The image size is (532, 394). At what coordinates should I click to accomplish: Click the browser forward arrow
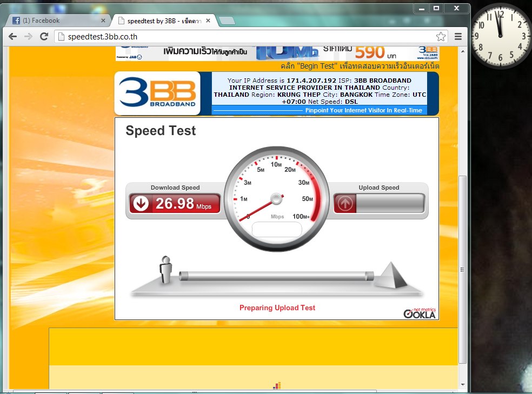(29, 37)
